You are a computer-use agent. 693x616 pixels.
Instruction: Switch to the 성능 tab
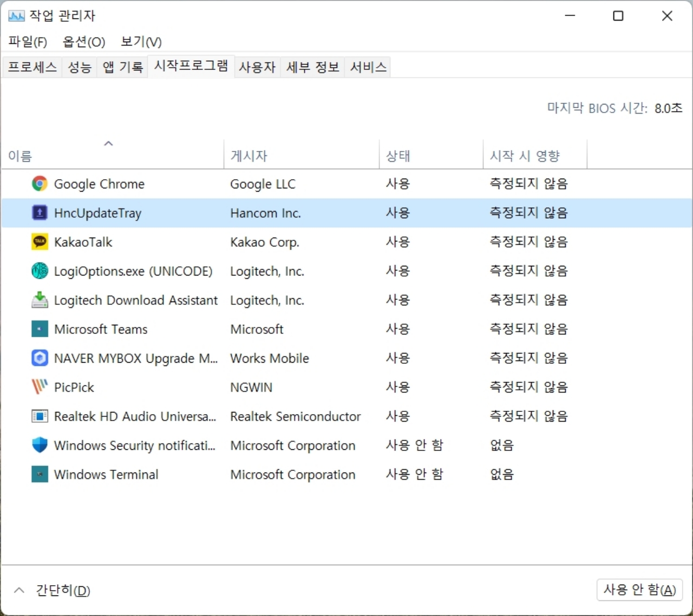(79, 66)
